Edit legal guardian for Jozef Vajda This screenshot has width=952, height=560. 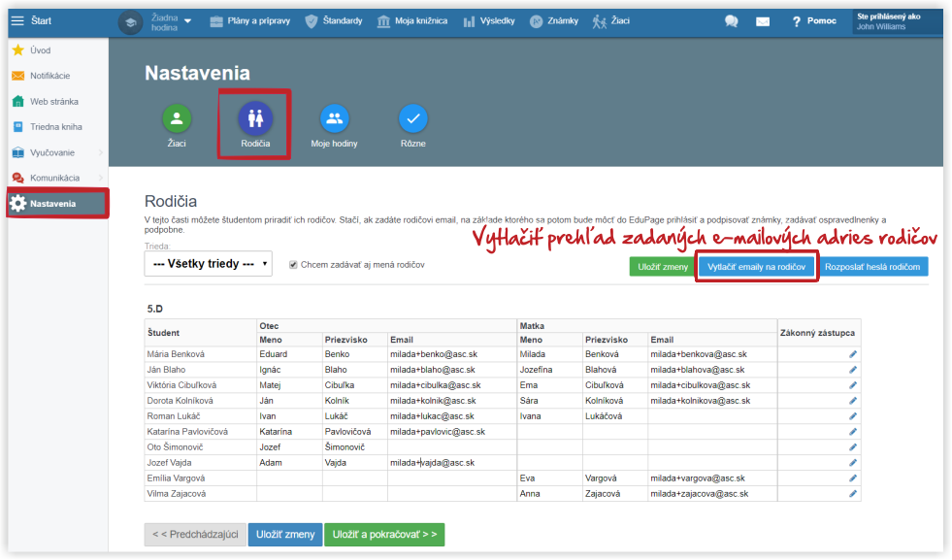[852, 463]
